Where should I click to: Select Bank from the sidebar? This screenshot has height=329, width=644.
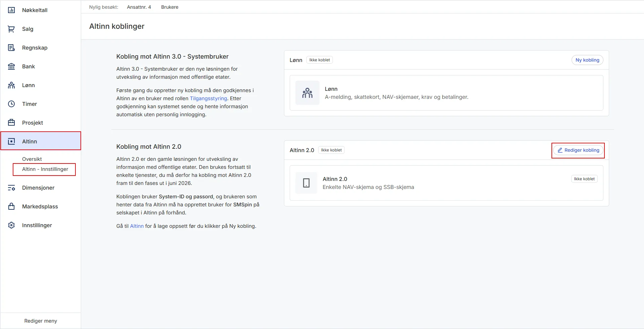[x=41, y=66]
